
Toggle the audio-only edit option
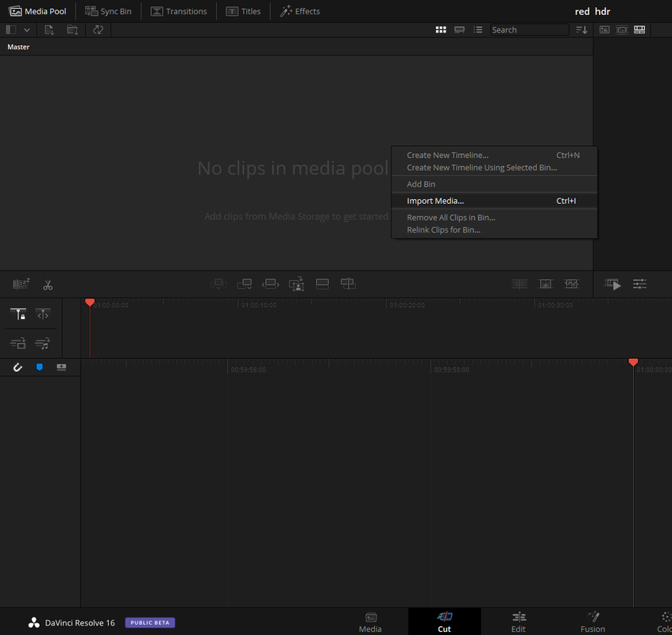[x=42, y=343]
